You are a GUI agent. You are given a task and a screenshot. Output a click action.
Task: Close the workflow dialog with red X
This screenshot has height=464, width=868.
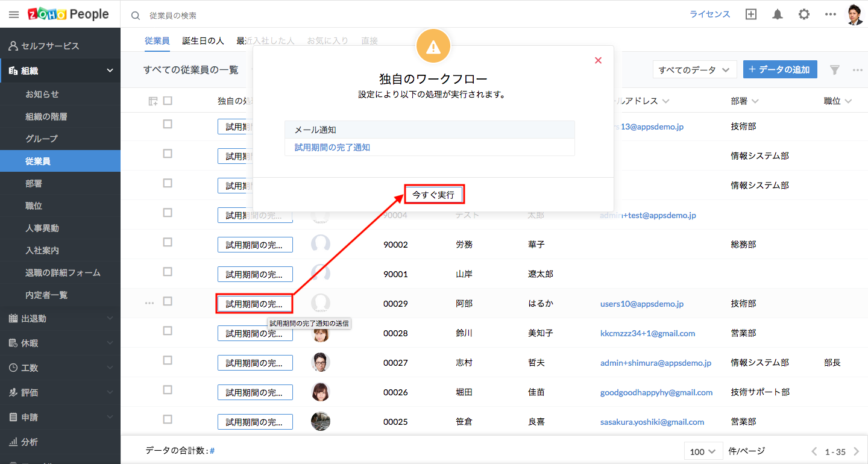598,60
